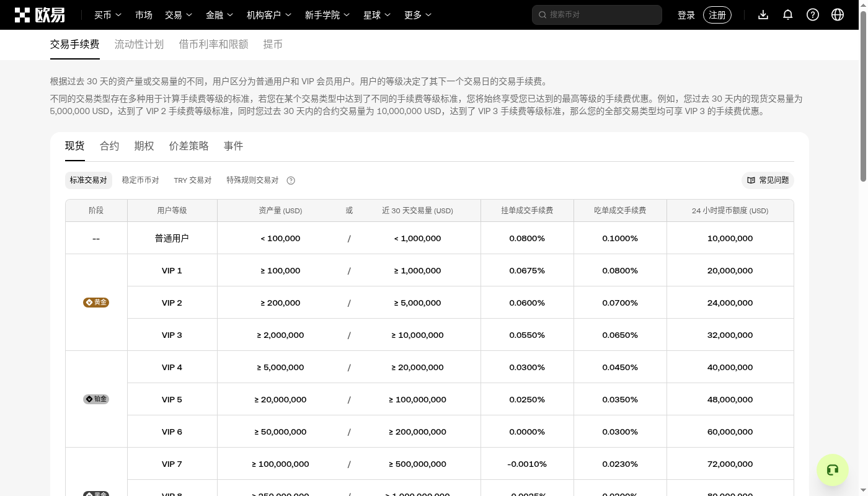Select the 事件 tab

[x=234, y=146]
